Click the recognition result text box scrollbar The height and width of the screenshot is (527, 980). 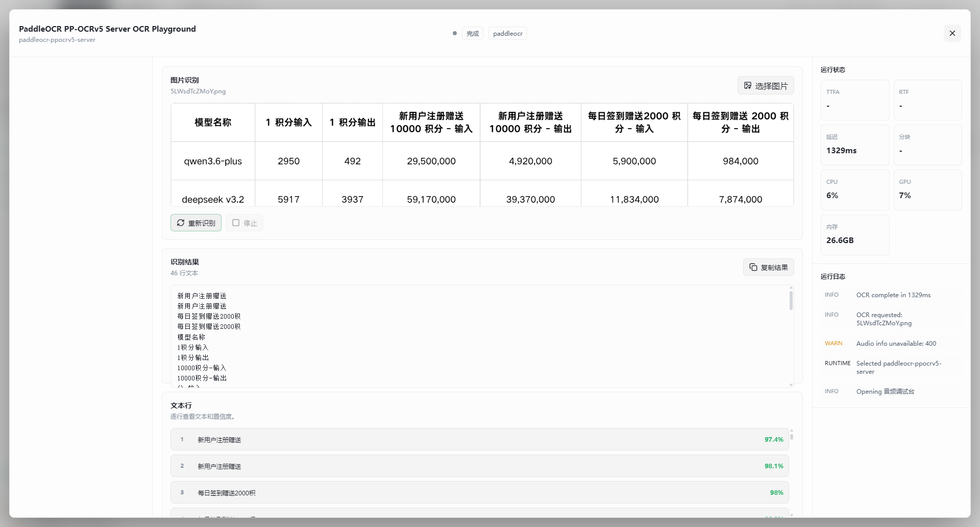(x=791, y=300)
